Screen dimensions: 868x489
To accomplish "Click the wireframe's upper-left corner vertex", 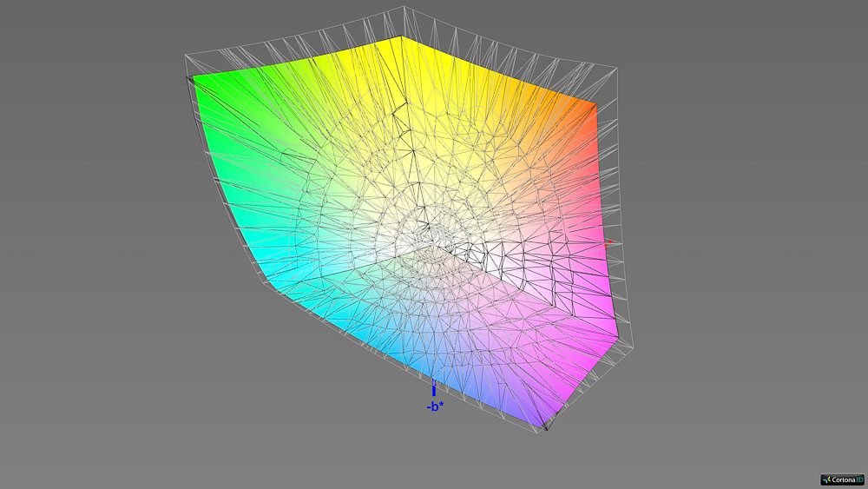I will [x=186, y=56].
